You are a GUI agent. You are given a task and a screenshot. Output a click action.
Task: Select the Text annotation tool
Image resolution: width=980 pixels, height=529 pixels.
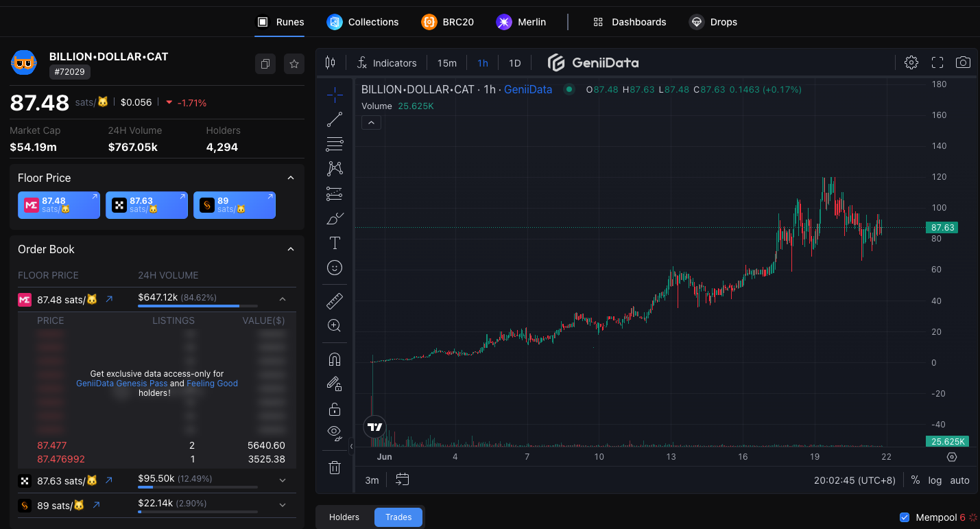pyautogui.click(x=335, y=242)
